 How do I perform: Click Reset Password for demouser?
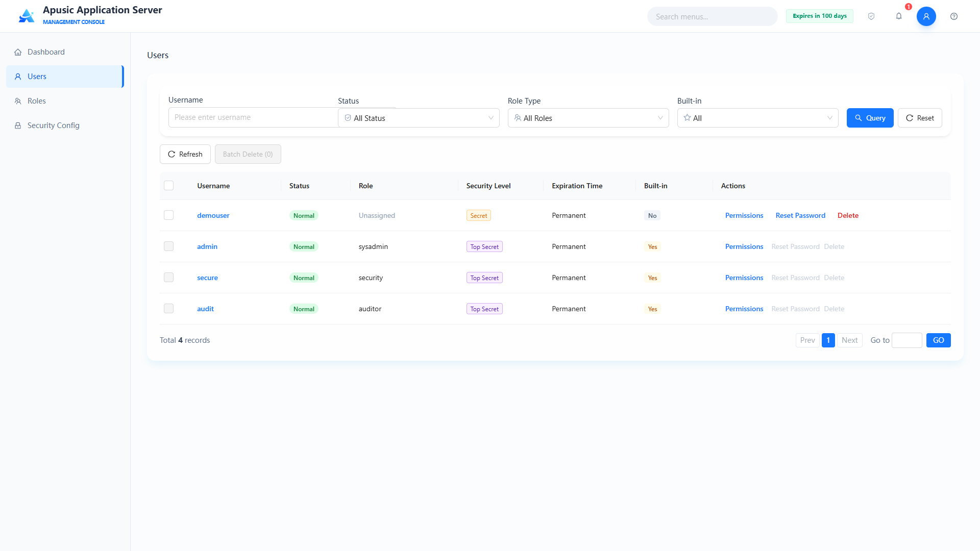[800, 215]
